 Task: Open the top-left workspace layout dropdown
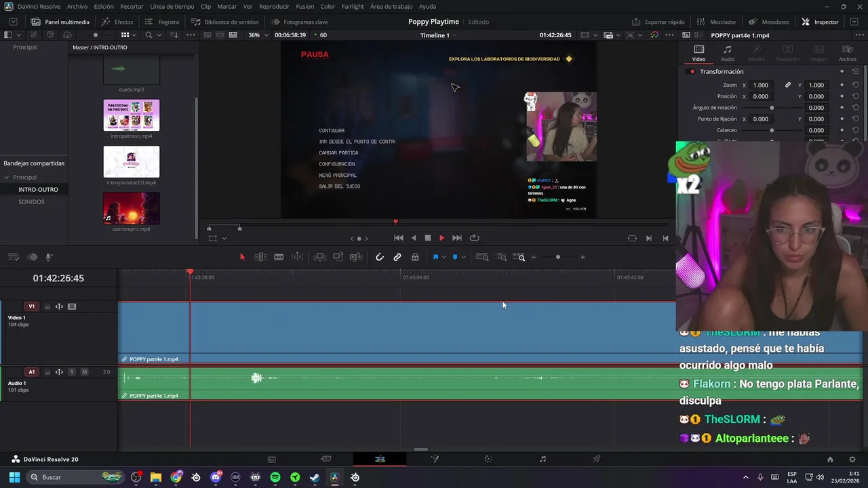click(x=13, y=22)
